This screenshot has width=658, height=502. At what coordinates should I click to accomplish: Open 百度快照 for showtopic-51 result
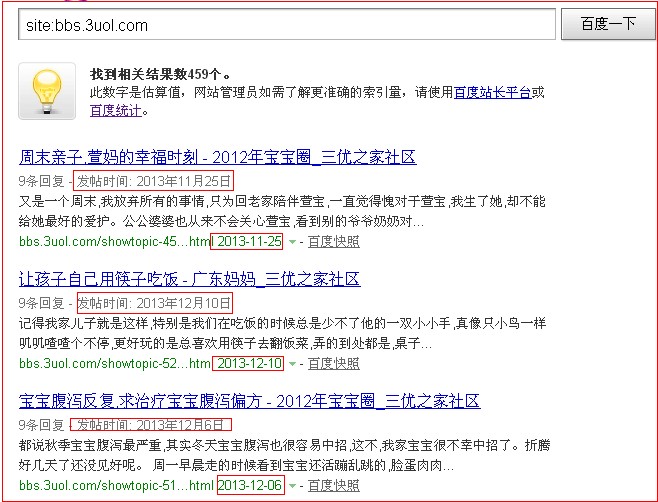(334, 486)
